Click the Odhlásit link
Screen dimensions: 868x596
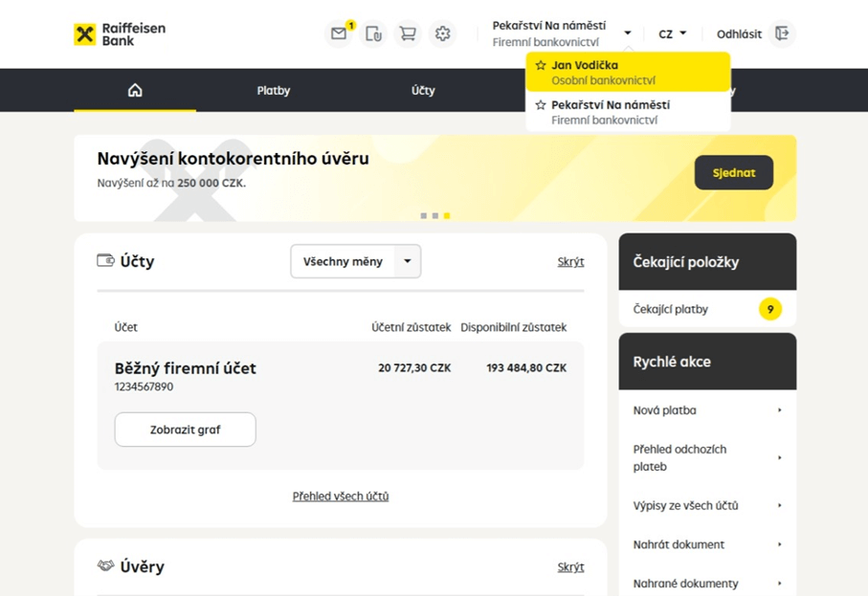(739, 34)
